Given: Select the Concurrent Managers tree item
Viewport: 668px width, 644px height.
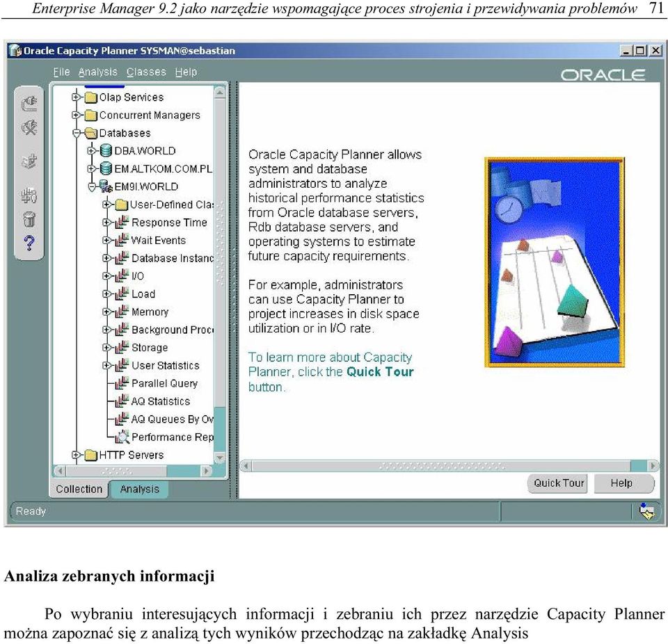Looking at the screenshot, I should click(x=150, y=115).
